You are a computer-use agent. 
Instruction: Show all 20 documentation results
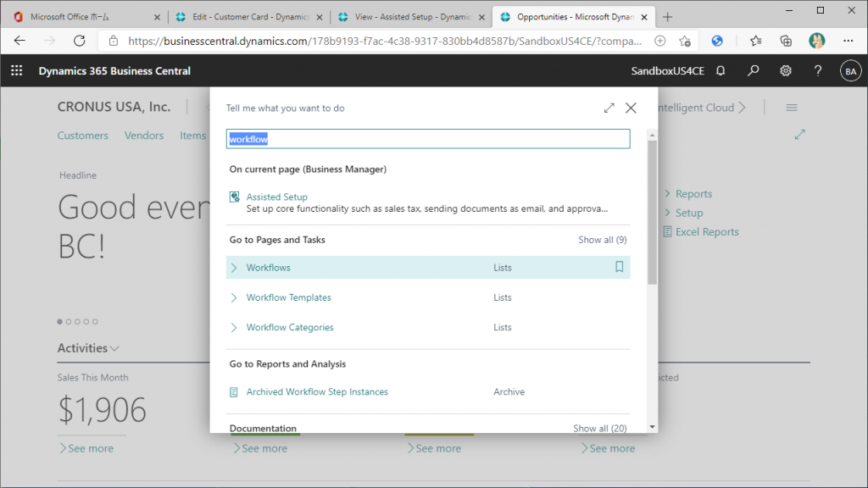point(599,428)
